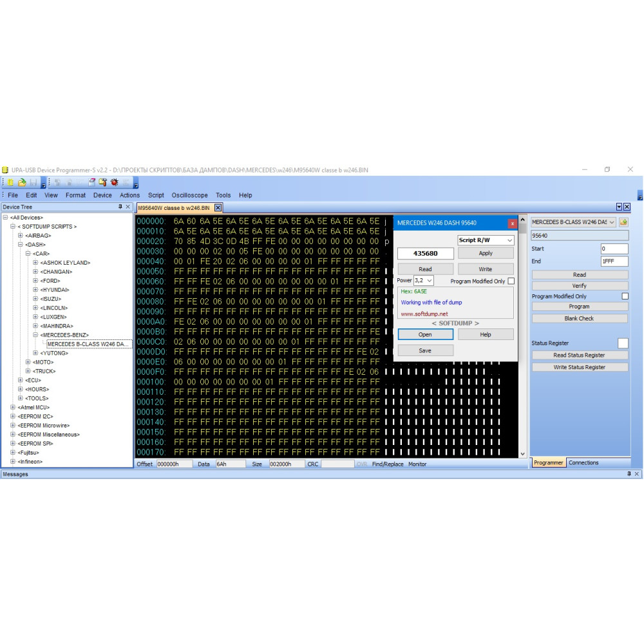Click Write in the W246 dash dialog

coord(486,269)
